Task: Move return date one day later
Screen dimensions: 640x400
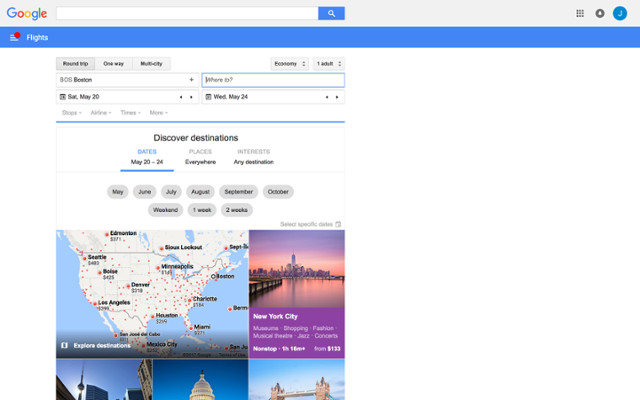Action: [337, 97]
